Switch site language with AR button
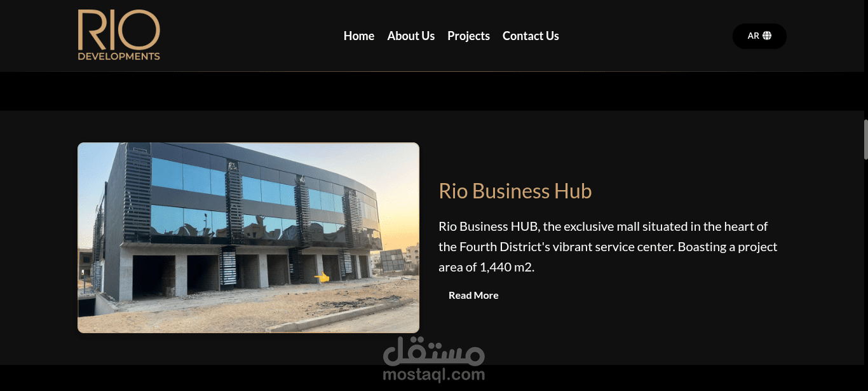 tap(759, 36)
